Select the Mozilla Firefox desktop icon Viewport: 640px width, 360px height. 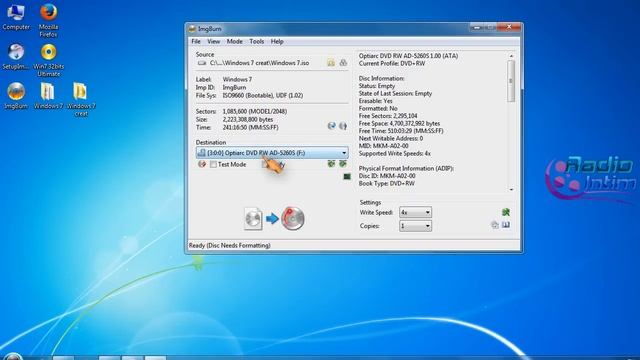pyautogui.click(x=48, y=20)
